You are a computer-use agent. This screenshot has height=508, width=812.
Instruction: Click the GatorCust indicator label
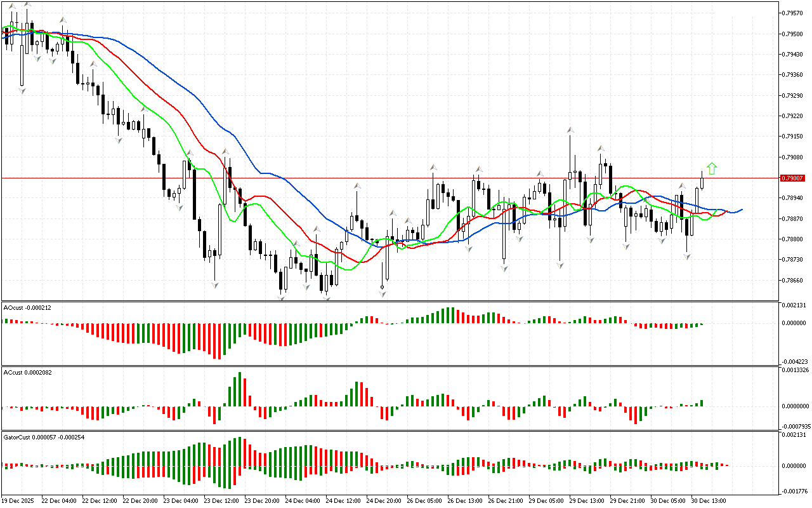[44, 438]
